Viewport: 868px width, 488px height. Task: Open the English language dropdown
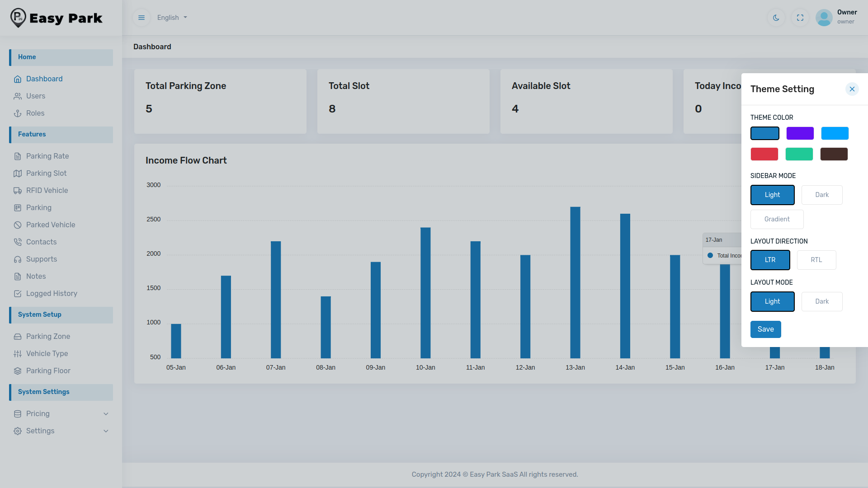click(172, 18)
